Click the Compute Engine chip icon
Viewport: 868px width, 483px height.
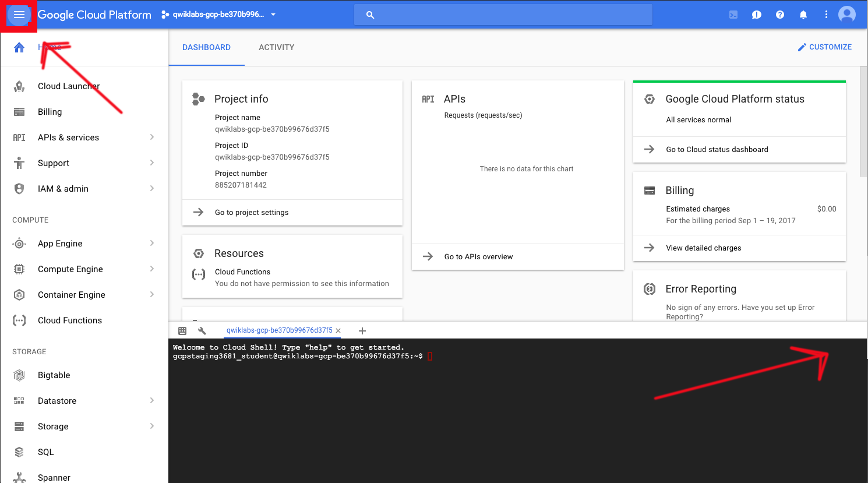19,269
